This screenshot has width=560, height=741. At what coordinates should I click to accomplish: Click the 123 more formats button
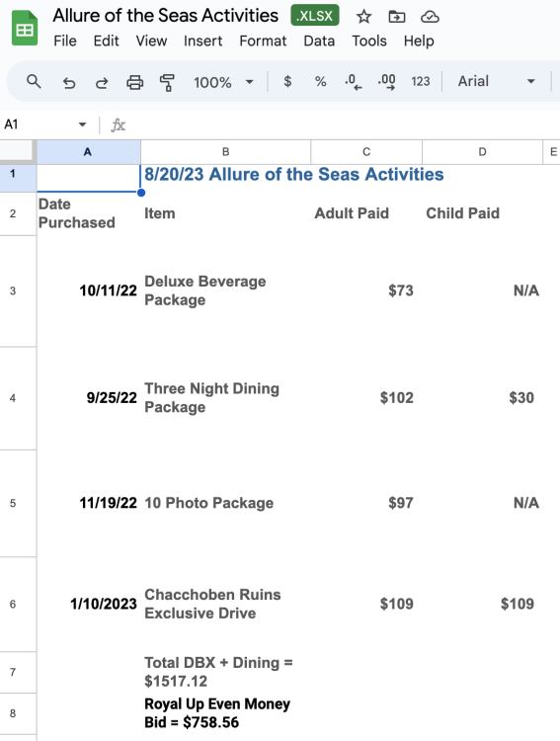(x=420, y=82)
